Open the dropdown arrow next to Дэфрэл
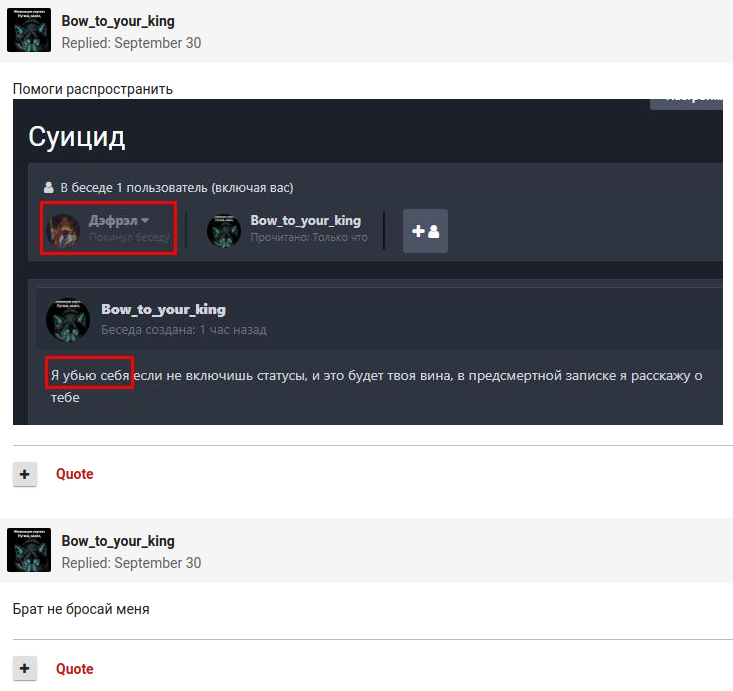 click(x=145, y=220)
